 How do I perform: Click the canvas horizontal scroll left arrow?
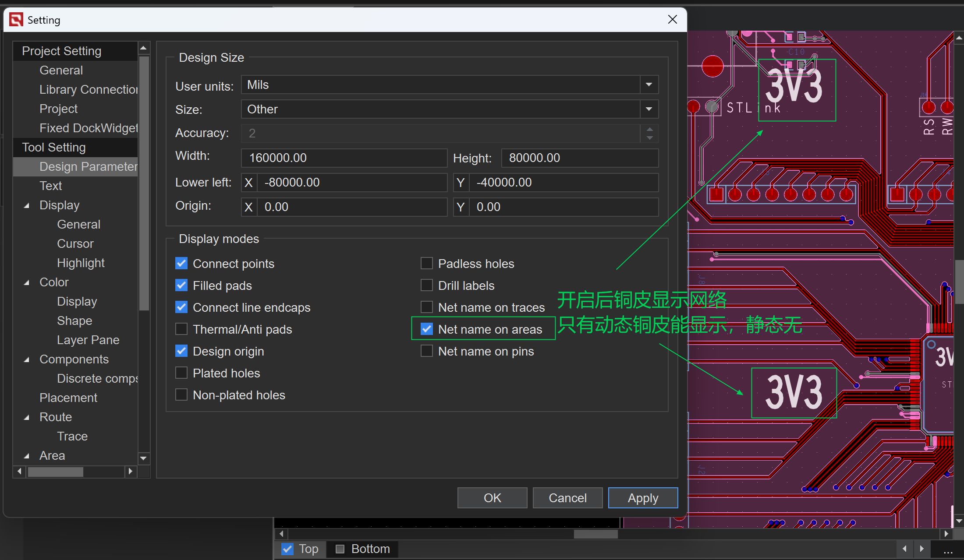pos(281,534)
